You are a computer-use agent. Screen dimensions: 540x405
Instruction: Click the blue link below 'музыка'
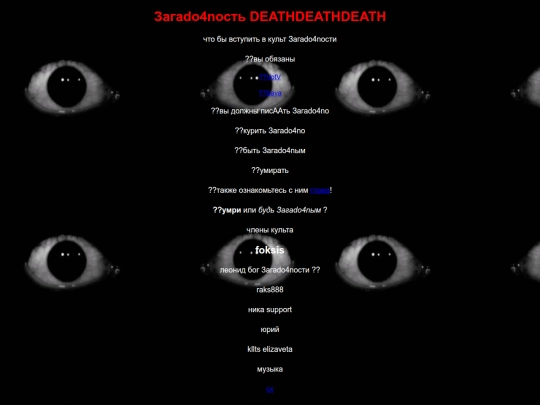click(270, 389)
